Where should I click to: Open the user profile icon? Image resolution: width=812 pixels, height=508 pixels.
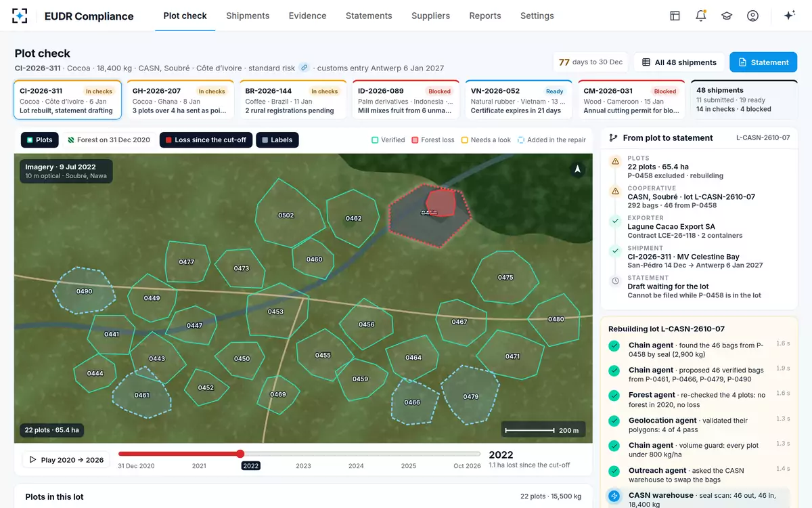pos(752,16)
